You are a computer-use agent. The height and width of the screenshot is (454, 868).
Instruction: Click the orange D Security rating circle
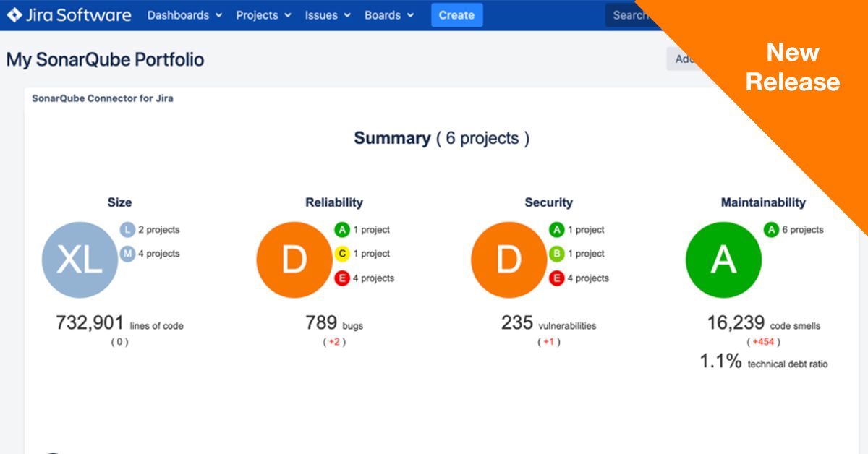pyautogui.click(x=509, y=260)
